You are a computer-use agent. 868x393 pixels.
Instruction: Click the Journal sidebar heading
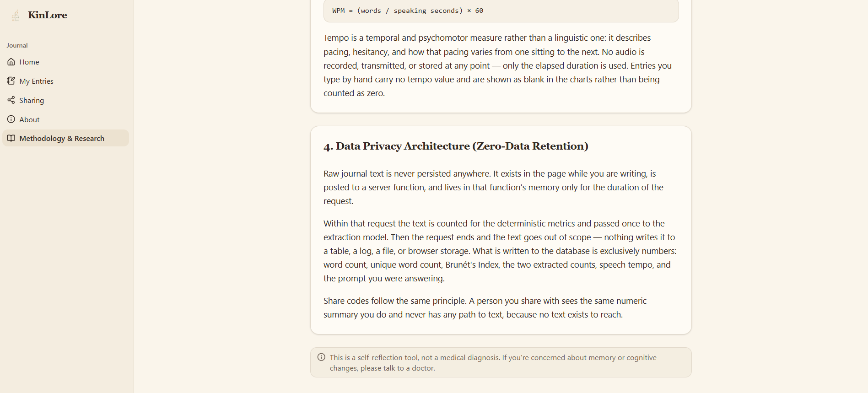pos(17,45)
